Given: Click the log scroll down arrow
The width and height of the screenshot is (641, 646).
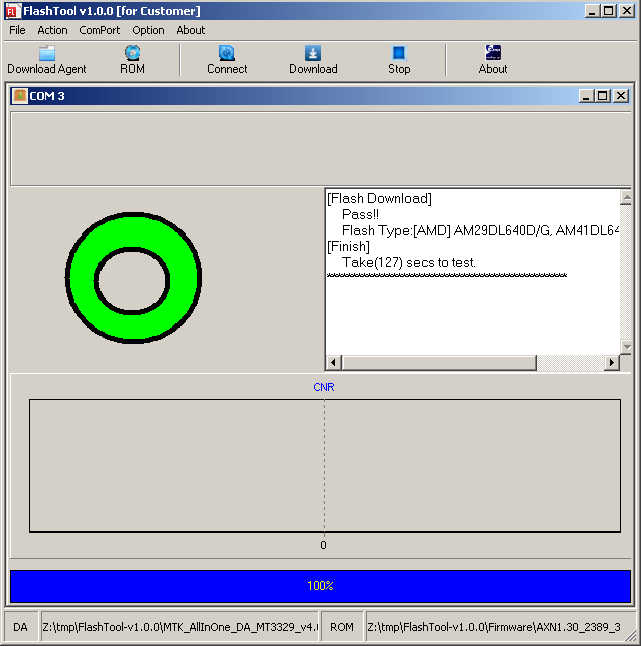Looking at the screenshot, I should tap(626, 347).
